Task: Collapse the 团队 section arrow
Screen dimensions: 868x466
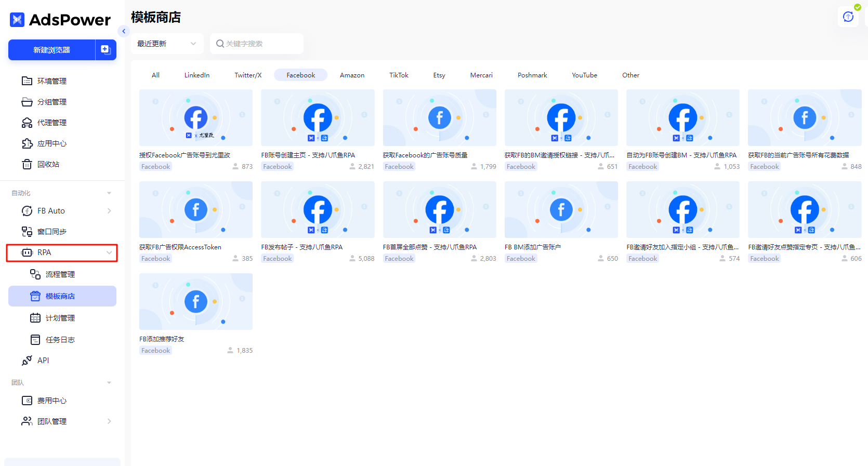Action: [109, 383]
